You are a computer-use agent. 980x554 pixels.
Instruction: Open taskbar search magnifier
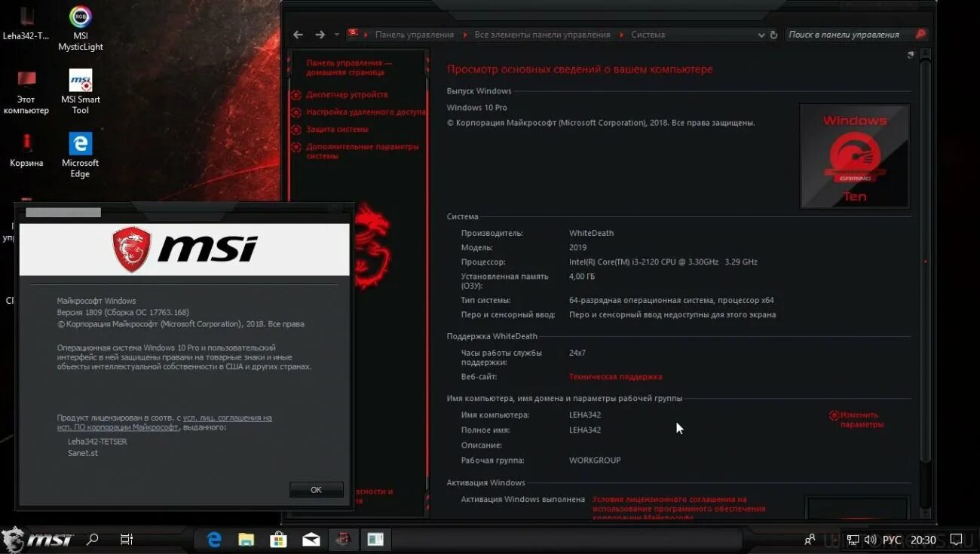(x=93, y=540)
